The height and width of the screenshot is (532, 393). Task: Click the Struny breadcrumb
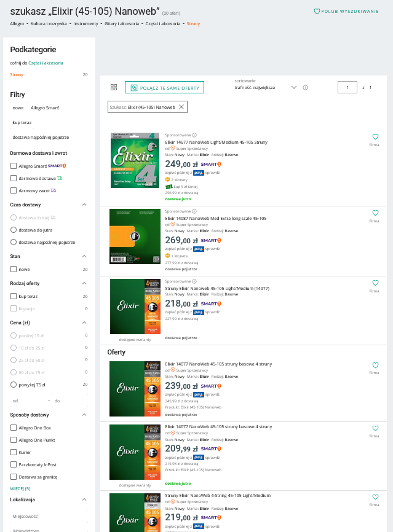193,24
